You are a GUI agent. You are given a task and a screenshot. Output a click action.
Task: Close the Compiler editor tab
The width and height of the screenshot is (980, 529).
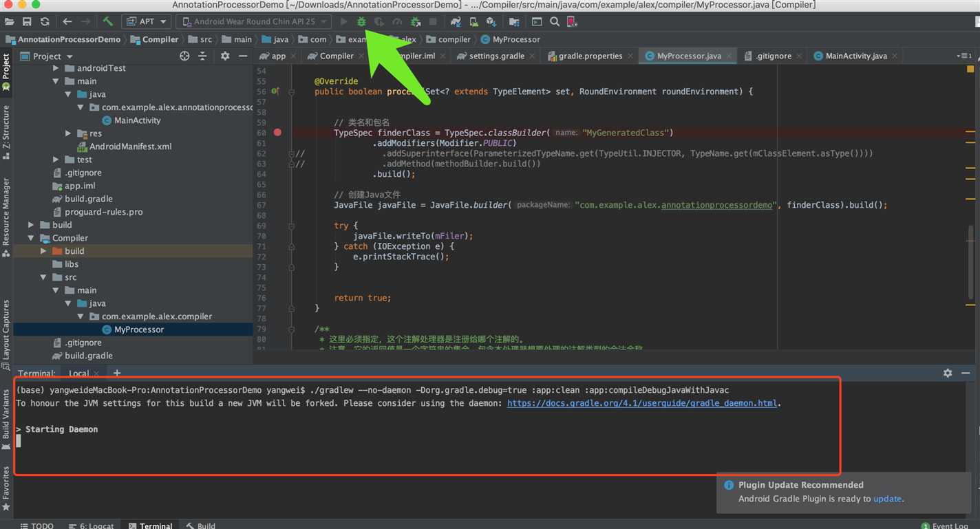361,56
